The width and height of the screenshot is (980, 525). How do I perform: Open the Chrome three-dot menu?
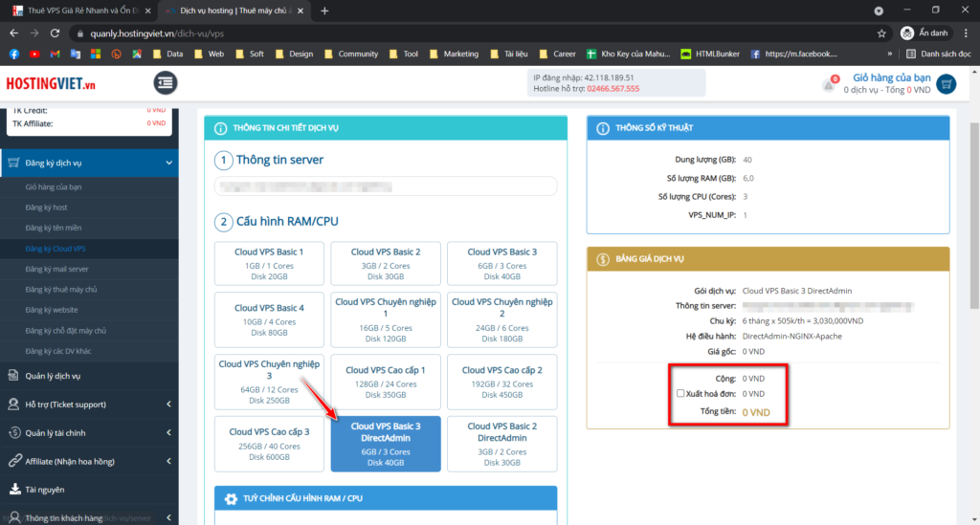coord(967,33)
